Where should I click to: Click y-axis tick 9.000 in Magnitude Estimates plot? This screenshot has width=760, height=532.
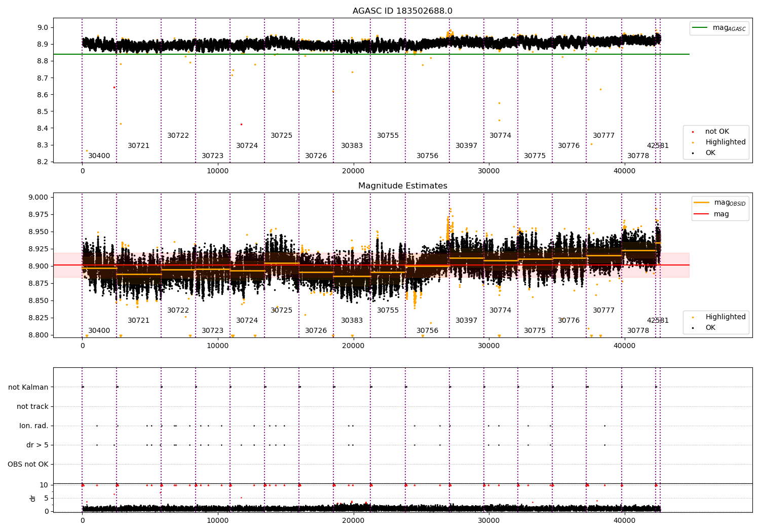(39, 198)
